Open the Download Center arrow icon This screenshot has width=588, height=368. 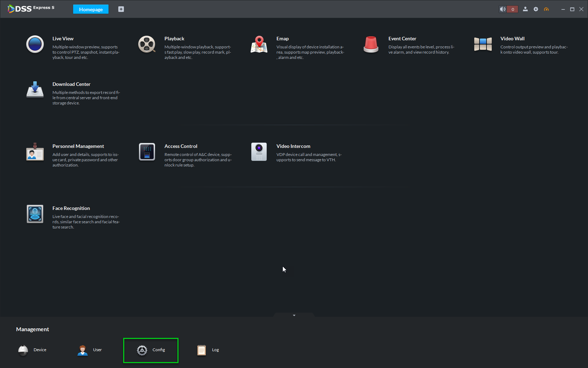click(35, 90)
